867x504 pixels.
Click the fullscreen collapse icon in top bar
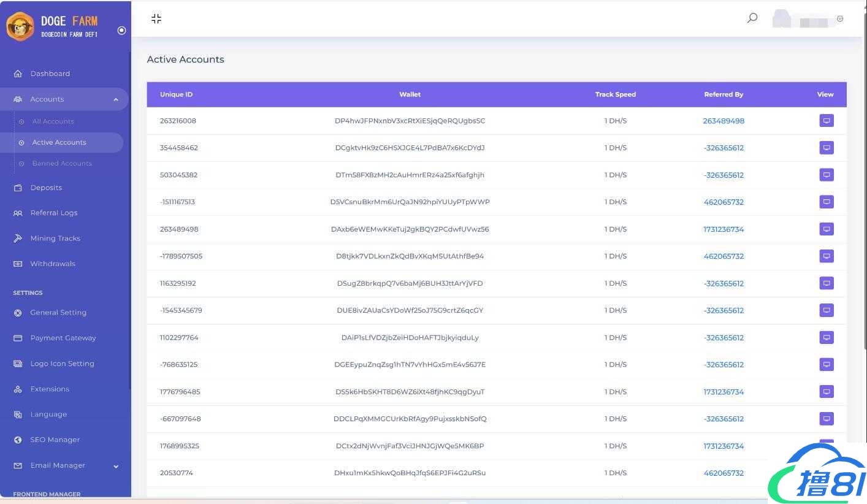[x=156, y=19]
